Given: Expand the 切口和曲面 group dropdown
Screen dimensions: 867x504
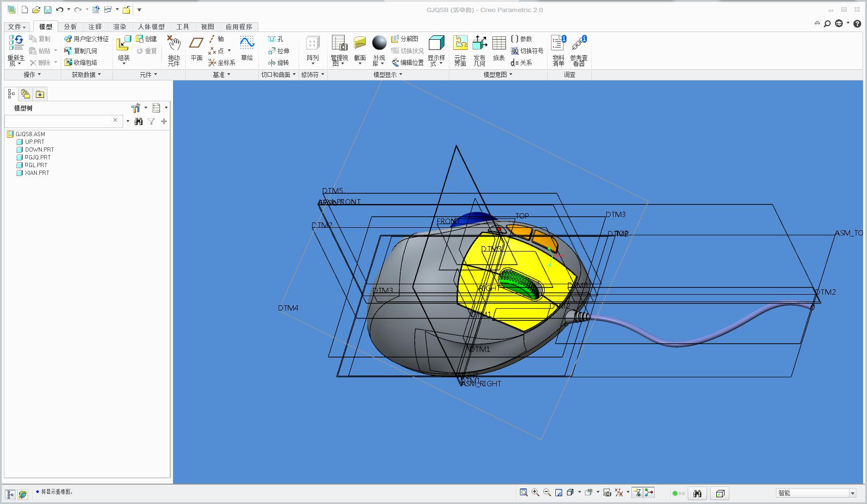Looking at the screenshot, I should (x=278, y=75).
